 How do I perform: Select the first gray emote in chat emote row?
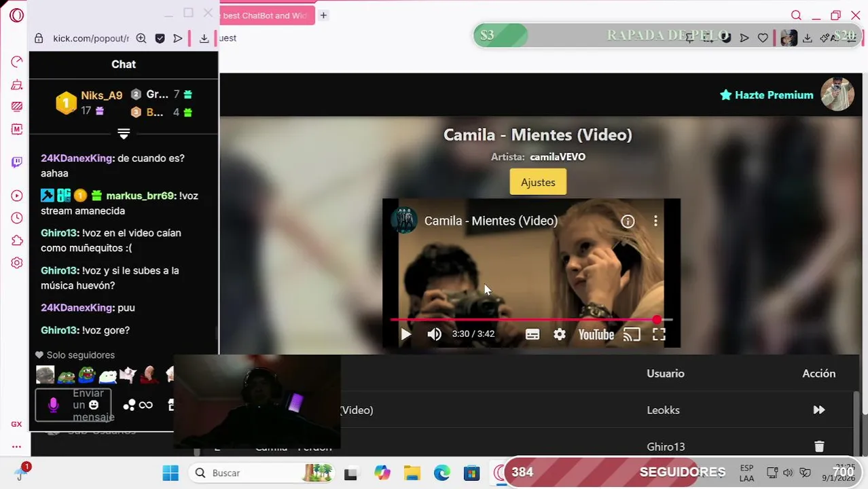pyautogui.click(x=45, y=375)
